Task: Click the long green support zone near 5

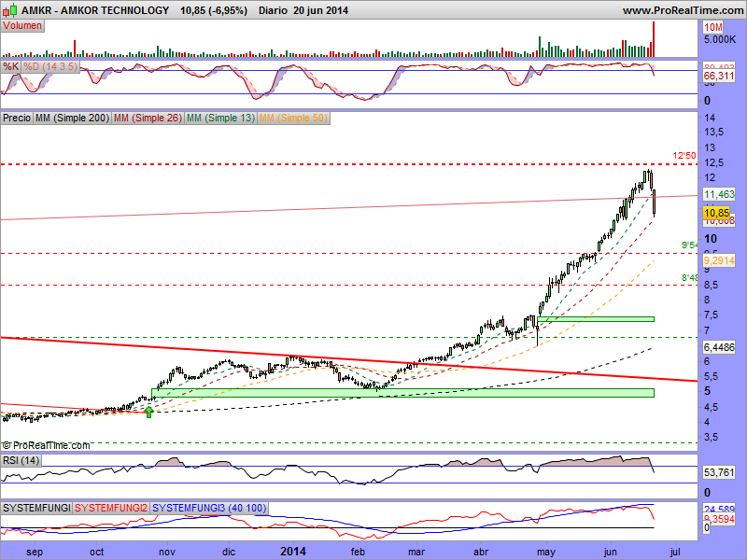Action: pyautogui.click(x=403, y=393)
